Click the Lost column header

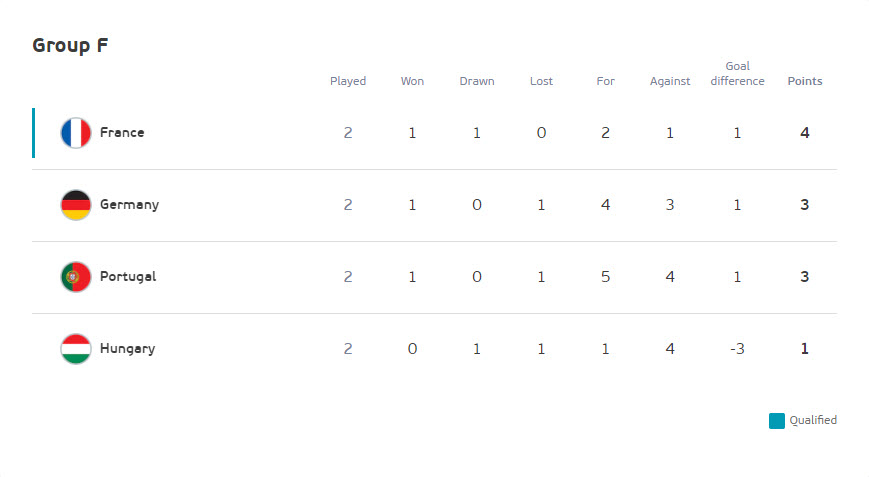click(x=541, y=81)
